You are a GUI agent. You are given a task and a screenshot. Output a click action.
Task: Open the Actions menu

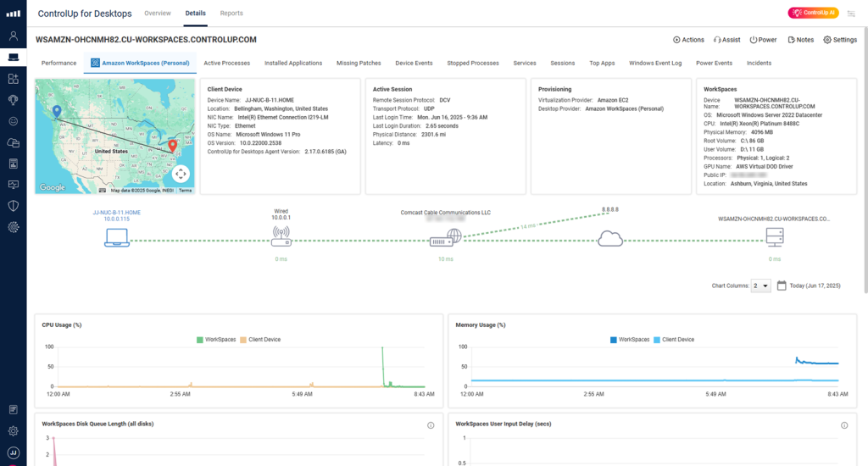pyautogui.click(x=688, y=40)
